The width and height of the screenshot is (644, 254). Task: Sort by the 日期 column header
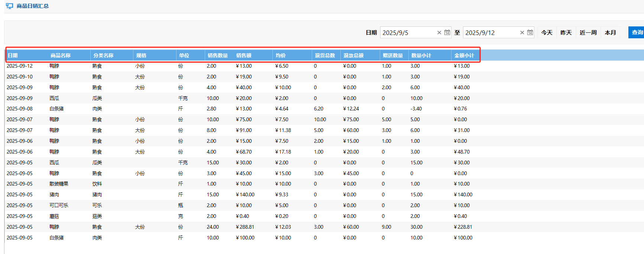pyautogui.click(x=13, y=55)
